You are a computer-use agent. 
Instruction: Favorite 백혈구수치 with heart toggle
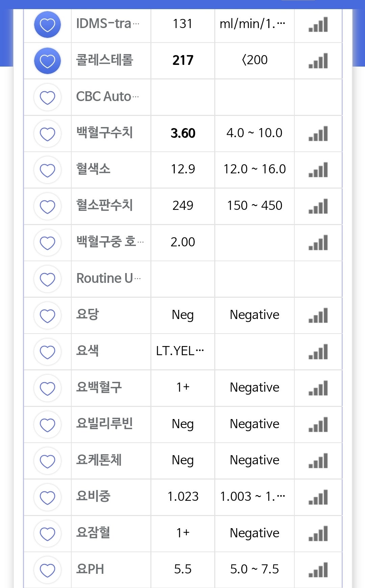[x=47, y=133]
